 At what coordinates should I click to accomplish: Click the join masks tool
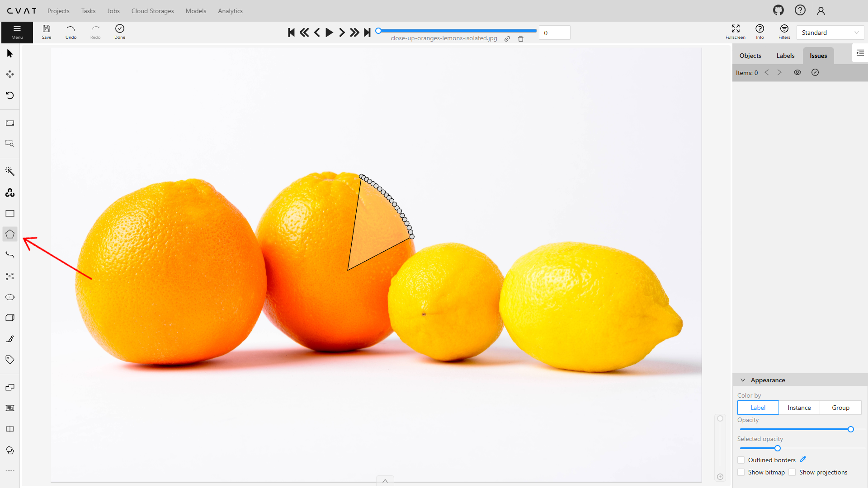click(10, 450)
